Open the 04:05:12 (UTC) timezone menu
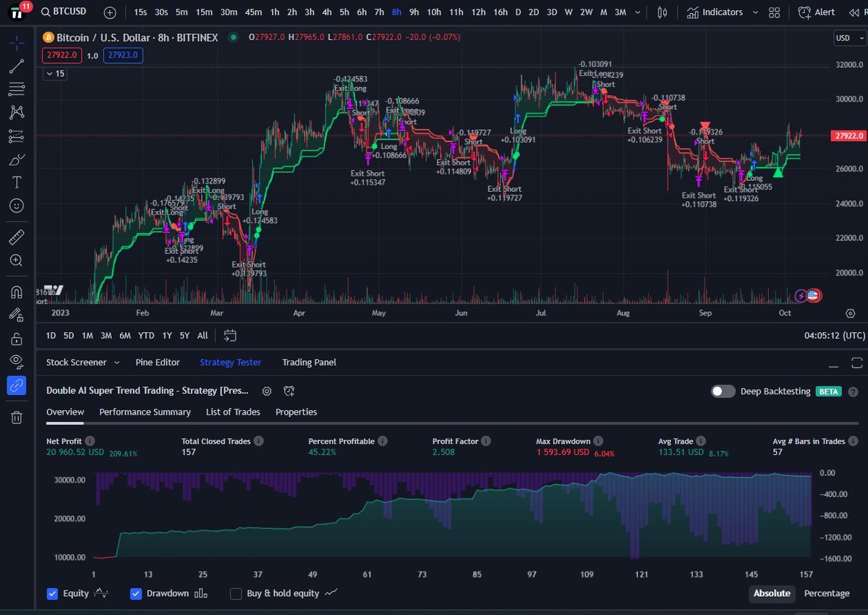 834,336
